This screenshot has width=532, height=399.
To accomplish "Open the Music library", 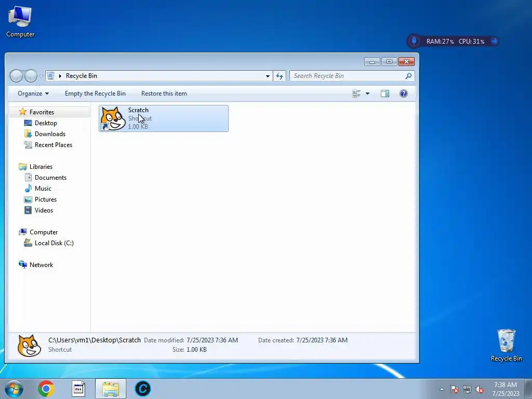I will (43, 188).
